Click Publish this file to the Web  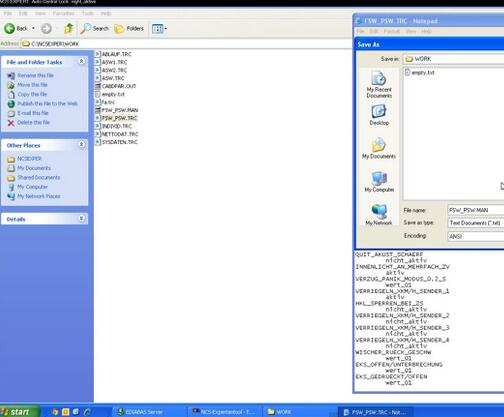(x=47, y=104)
